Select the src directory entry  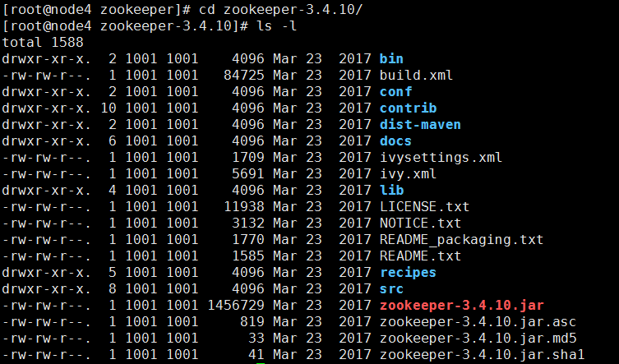391,289
